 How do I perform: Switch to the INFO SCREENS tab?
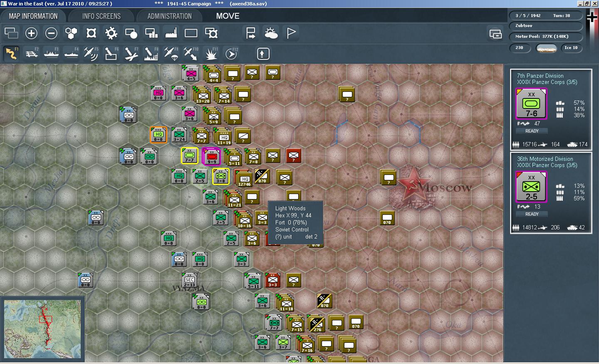click(x=101, y=16)
